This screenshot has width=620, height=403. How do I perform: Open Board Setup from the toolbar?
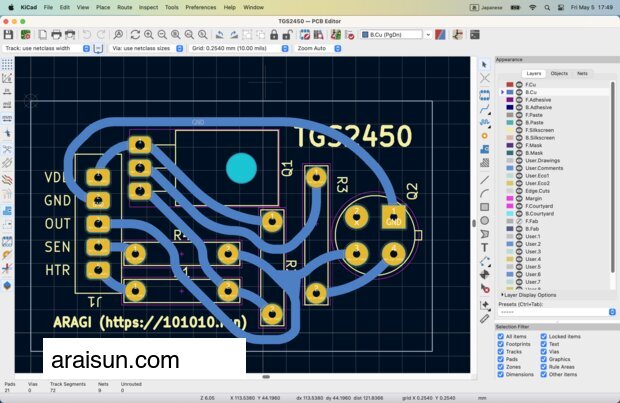[x=26, y=35]
